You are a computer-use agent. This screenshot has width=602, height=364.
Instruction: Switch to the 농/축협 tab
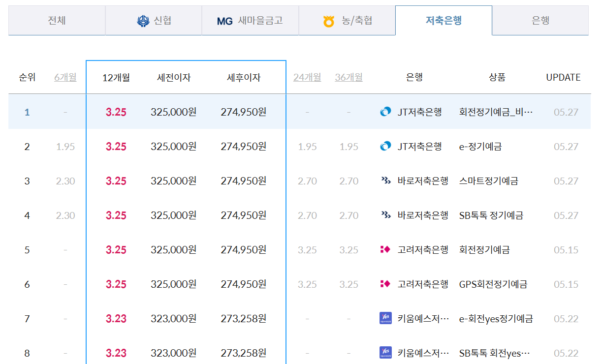click(347, 21)
